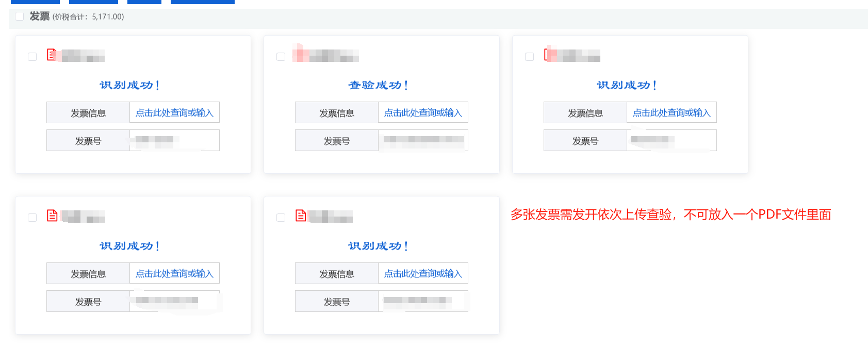Select the PDF icon on the bottom-left invoice card

[x=51, y=217]
